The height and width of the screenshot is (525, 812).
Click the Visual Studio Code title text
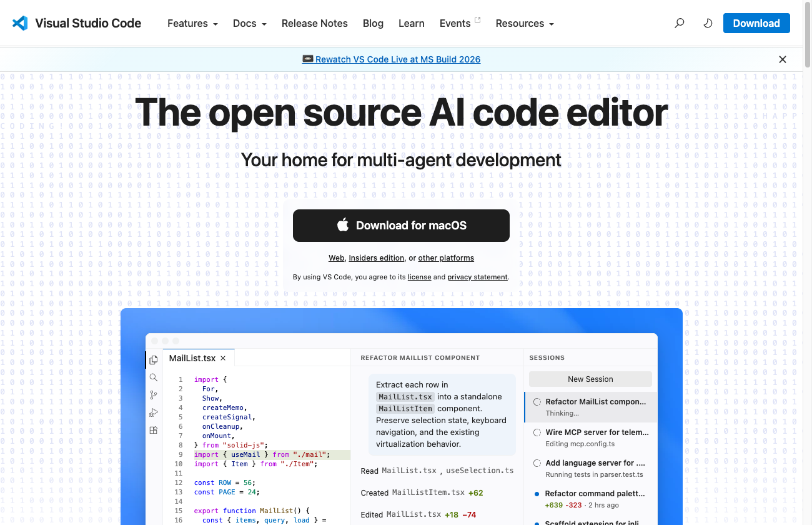coord(88,23)
